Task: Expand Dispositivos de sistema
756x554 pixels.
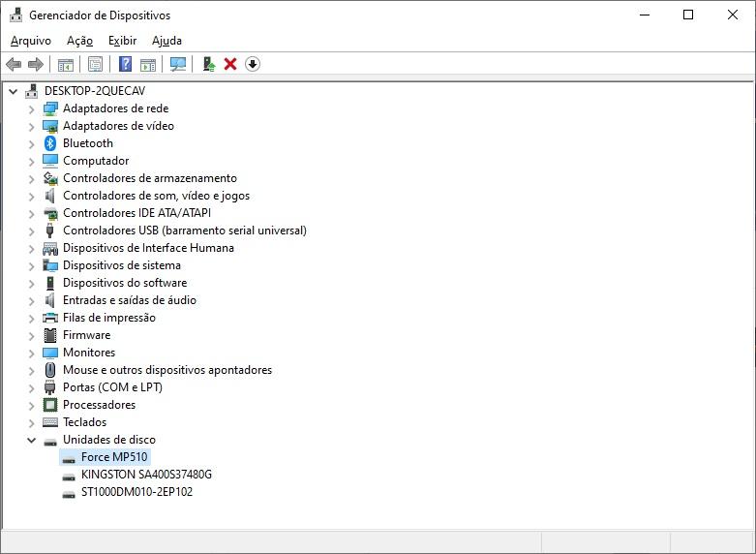Action: 32,266
